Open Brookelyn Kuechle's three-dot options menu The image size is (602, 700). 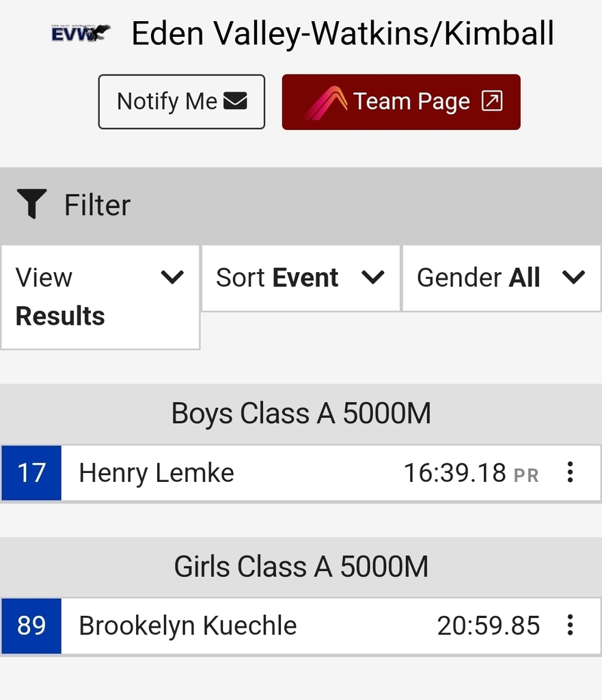tap(570, 625)
